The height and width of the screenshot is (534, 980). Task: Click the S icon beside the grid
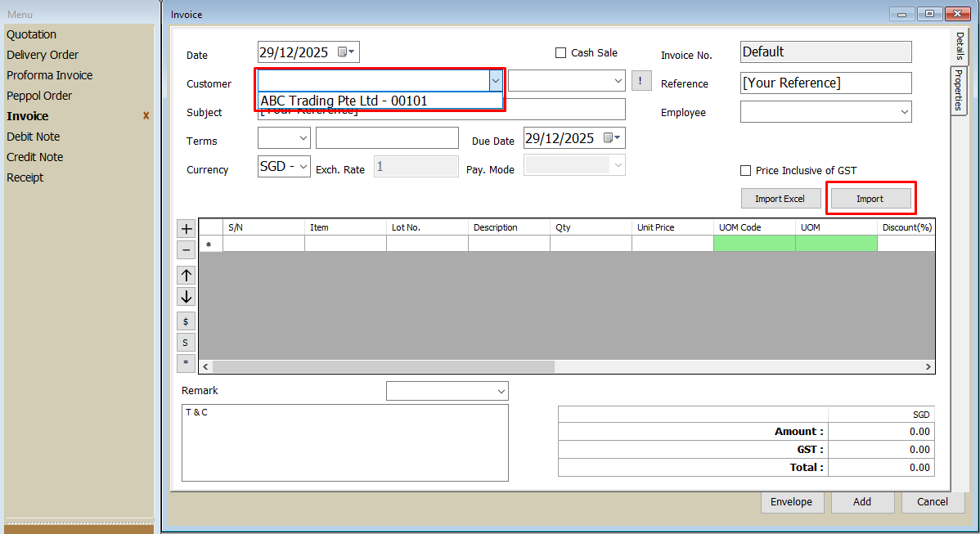pyautogui.click(x=187, y=343)
